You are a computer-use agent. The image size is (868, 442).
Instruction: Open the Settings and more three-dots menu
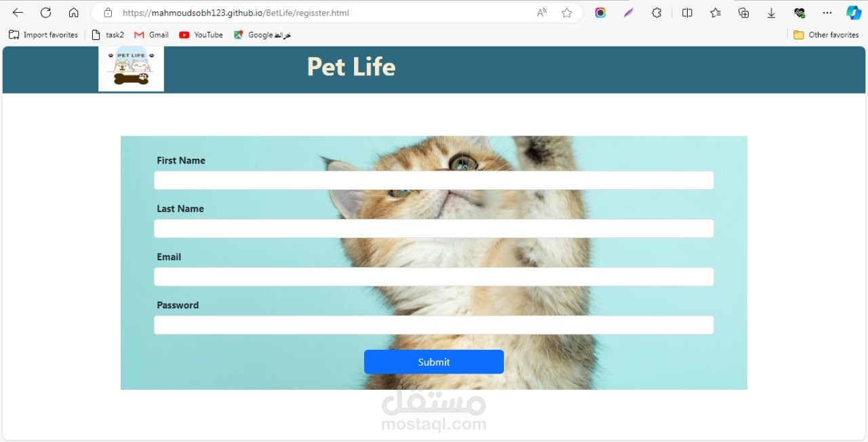[x=827, y=13]
